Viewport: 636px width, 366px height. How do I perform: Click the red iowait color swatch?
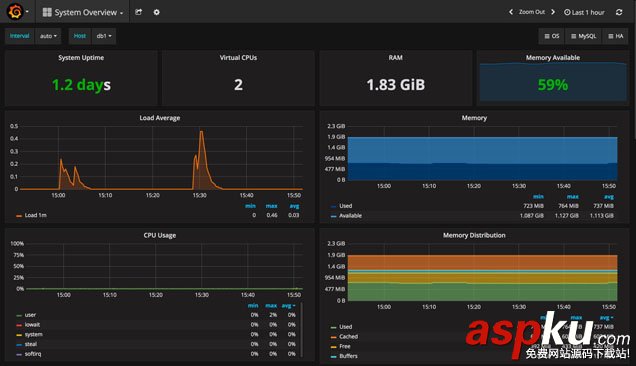(x=19, y=325)
